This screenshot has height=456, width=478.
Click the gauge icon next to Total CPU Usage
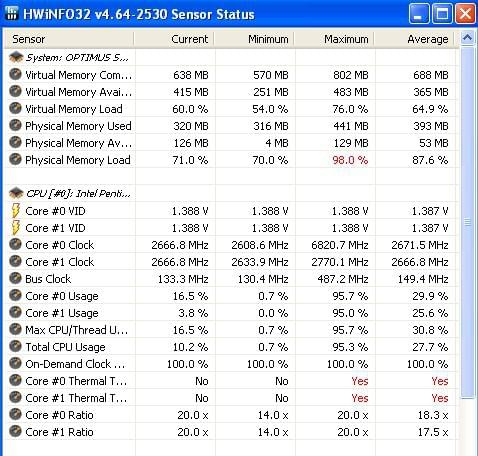coord(15,346)
